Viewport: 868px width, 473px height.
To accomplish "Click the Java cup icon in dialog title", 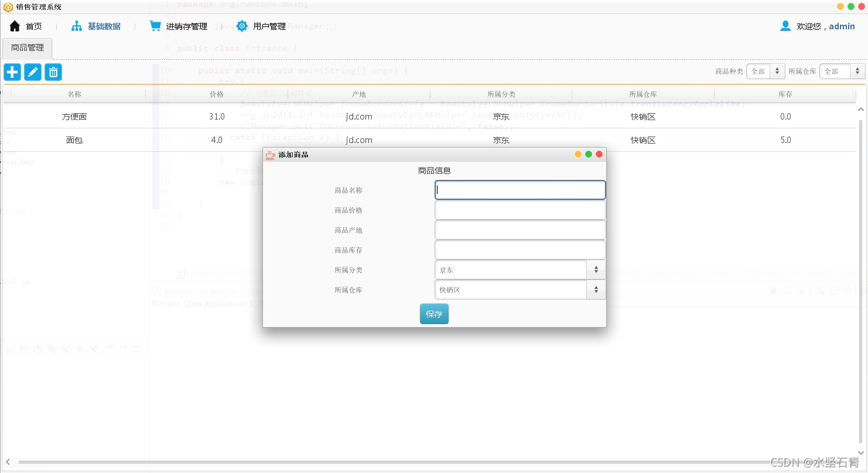I will click(x=270, y=155).
